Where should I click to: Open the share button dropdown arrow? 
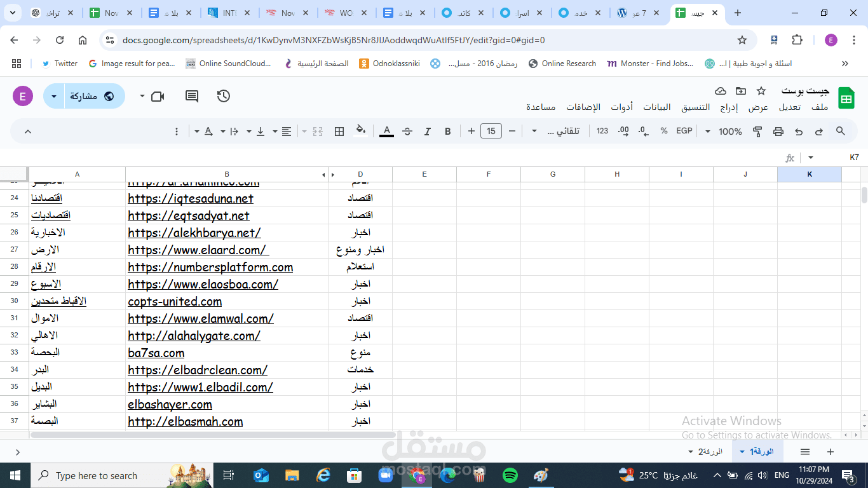(54, 96)
